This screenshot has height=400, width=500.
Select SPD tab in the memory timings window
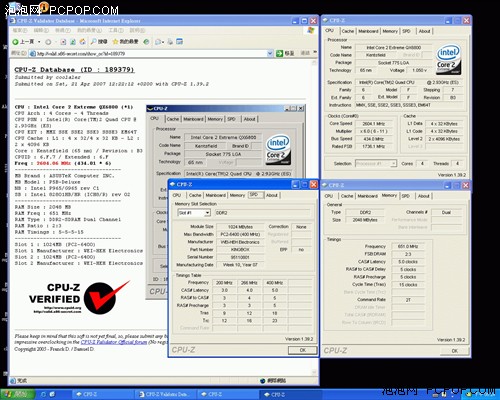[406, 196]
